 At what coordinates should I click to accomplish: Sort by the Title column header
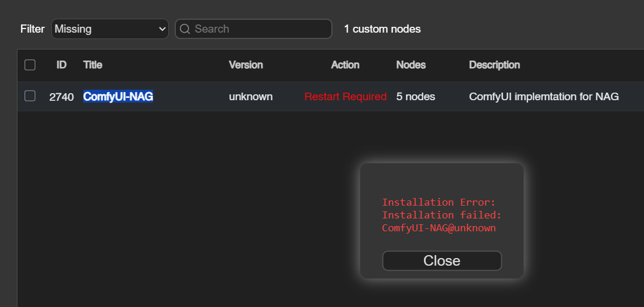[93, 65]
